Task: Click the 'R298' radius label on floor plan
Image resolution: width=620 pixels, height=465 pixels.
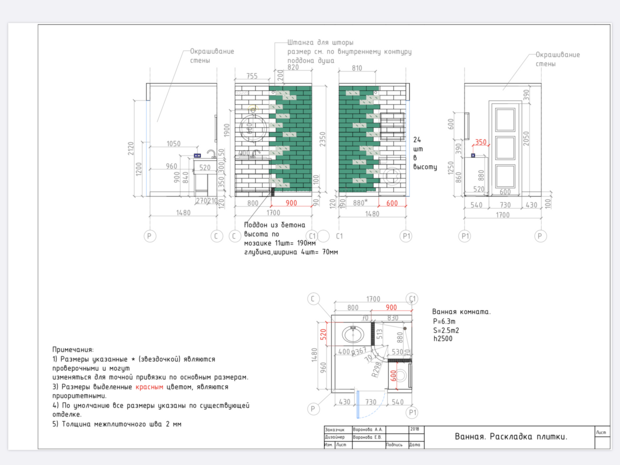Action: 376,371
